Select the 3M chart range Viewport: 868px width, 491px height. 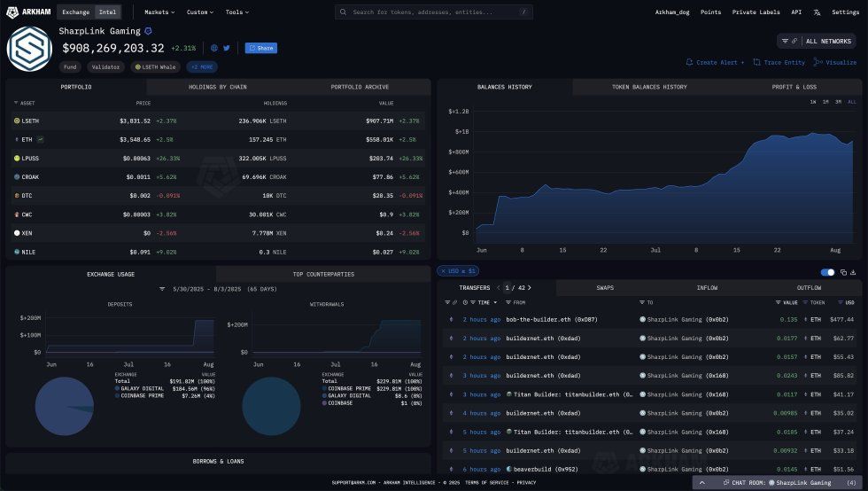838,102
